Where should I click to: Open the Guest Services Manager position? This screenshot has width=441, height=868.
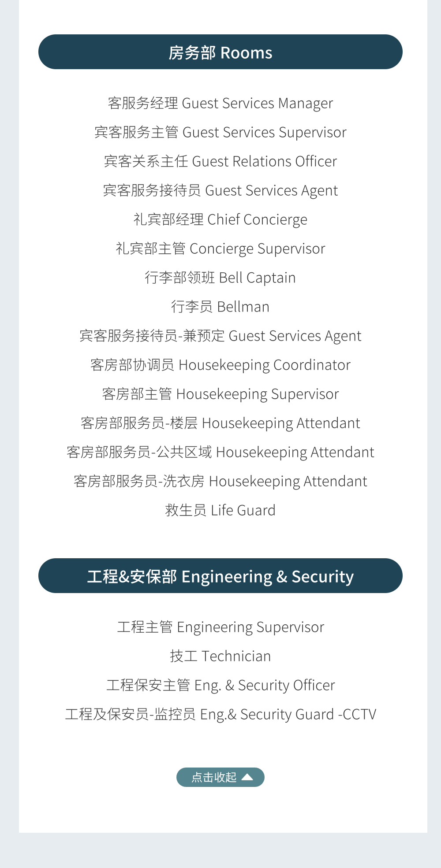point(220,104)
